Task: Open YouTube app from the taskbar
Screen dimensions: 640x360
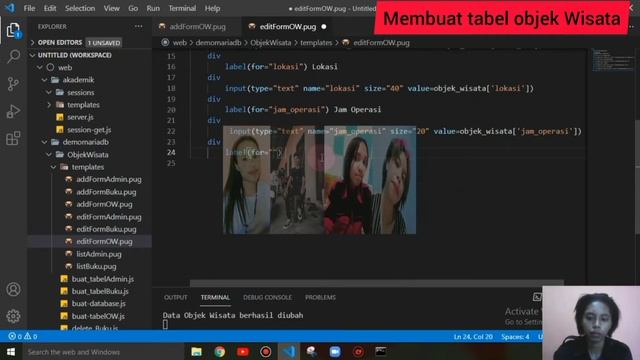Action: pyautogui.click(x=243, y=352)
